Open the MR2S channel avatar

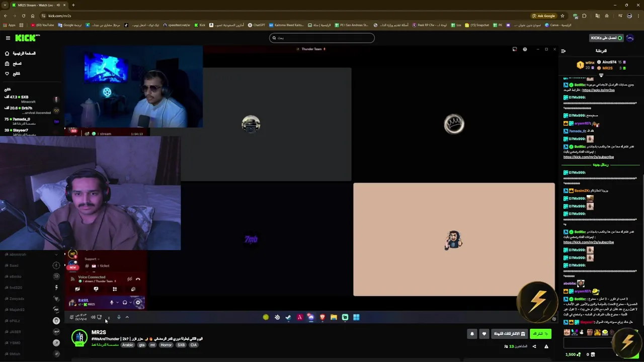pyautogui.click(x=79, y=338)
